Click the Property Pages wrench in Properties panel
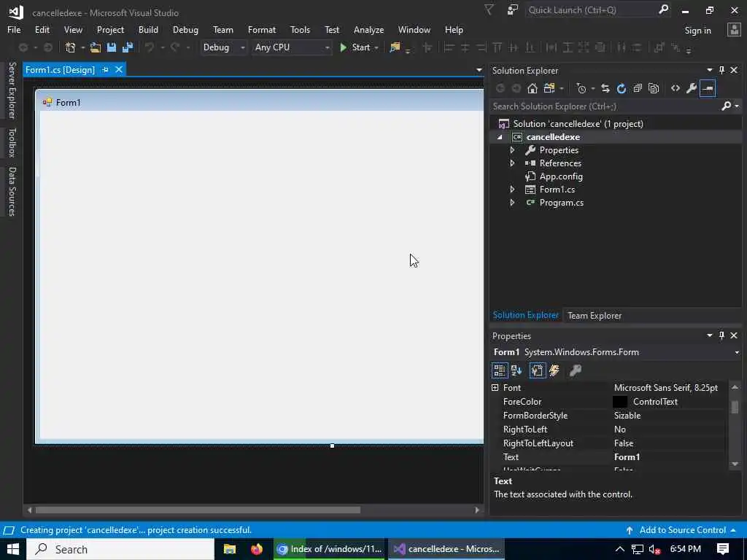The width and height of the screenshot is (747, 560). 576,370
